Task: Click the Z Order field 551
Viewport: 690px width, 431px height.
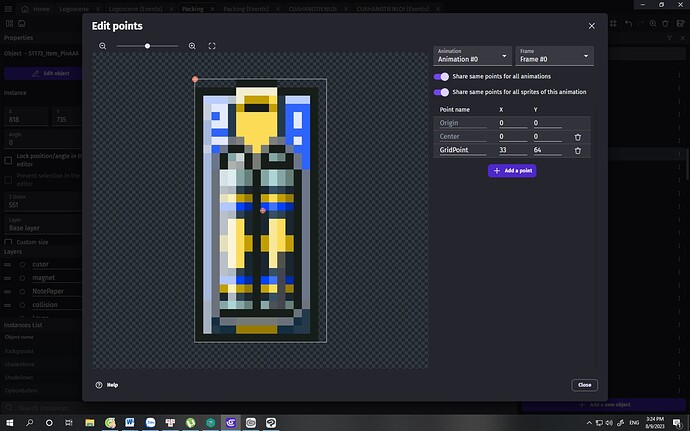Action: (43, 202)
